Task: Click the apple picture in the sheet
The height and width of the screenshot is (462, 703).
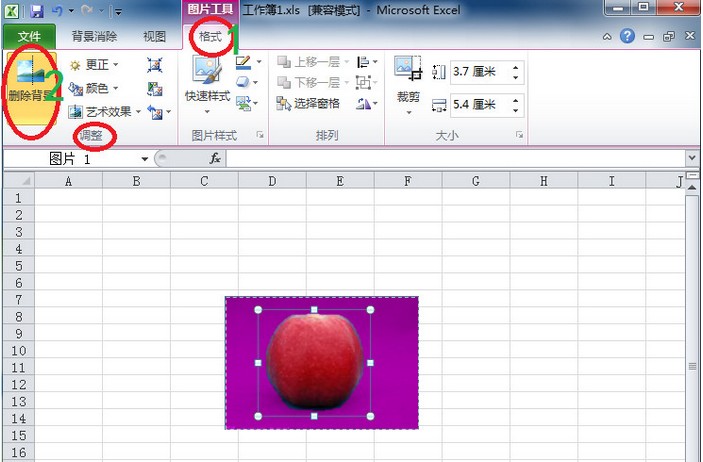Action: [321, 362]
